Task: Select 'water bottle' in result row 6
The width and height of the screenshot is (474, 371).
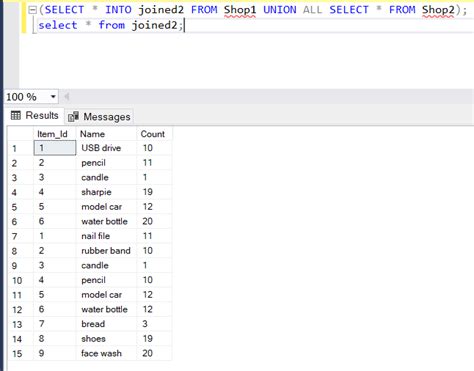Action: 106,221
